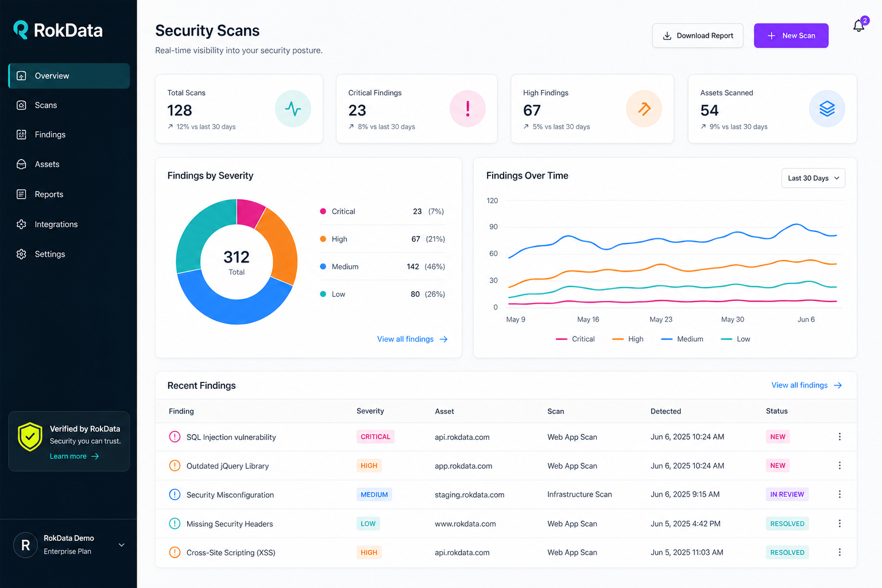Image resolution: width=882 pixels, height=588 pixels.
Task: Open row menu for Outdated jQuery Library
Action: pos(840,465)
